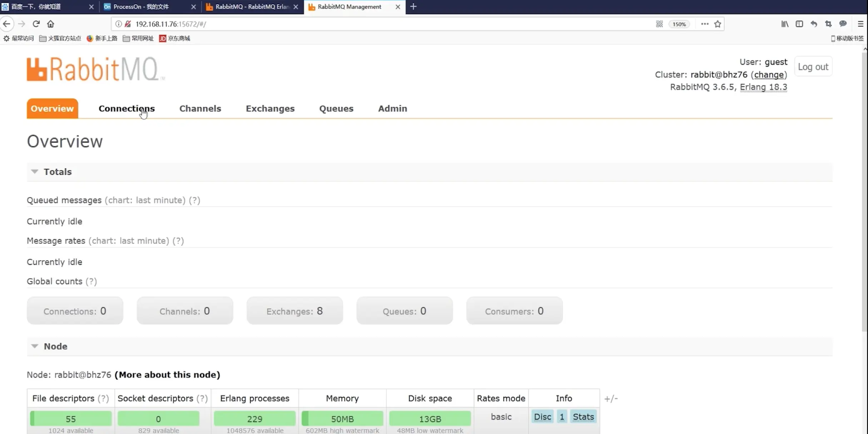Click the cluster name change link
This screenshot has height=434, width=868.
click(769, 75)
